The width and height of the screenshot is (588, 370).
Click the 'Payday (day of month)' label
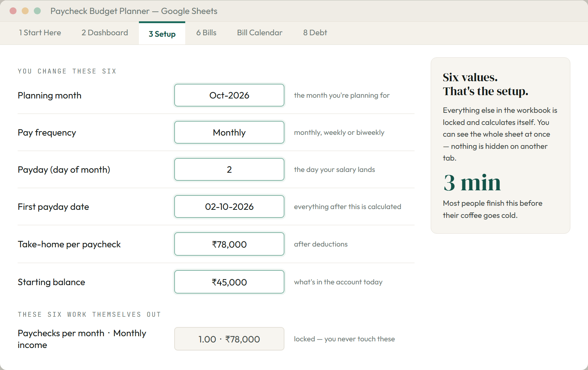click(x=64, y=170)
